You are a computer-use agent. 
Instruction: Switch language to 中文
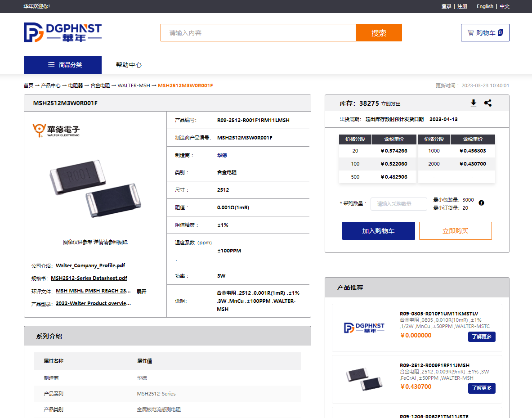505,6
